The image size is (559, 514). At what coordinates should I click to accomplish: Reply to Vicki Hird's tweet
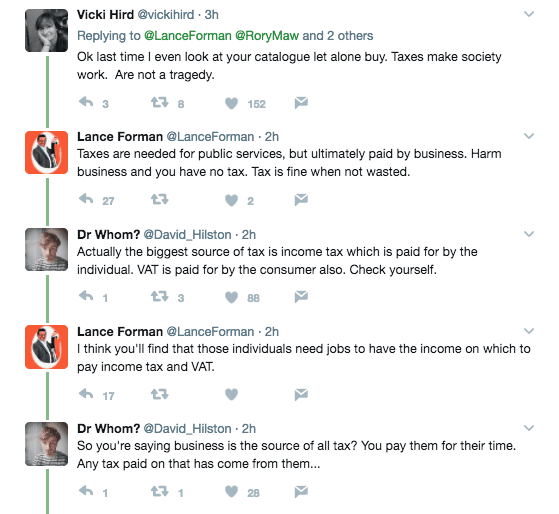pyautogui.click(x=86, y=103)
